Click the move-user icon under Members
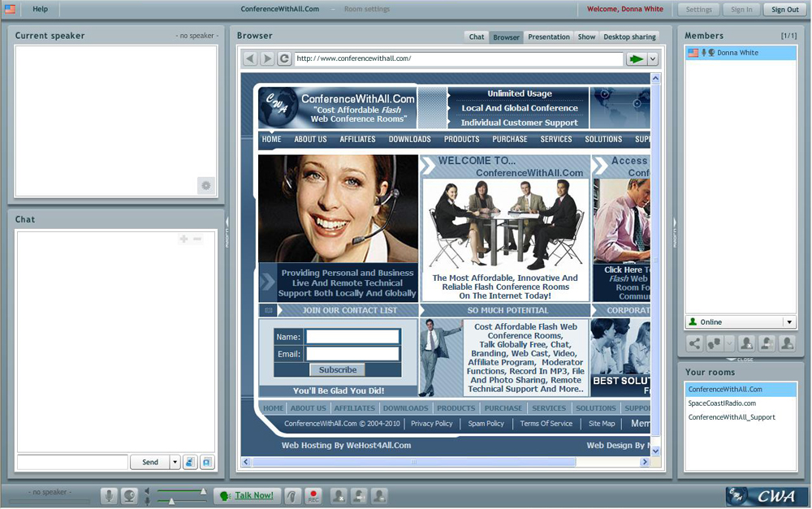 pos(767,343)
